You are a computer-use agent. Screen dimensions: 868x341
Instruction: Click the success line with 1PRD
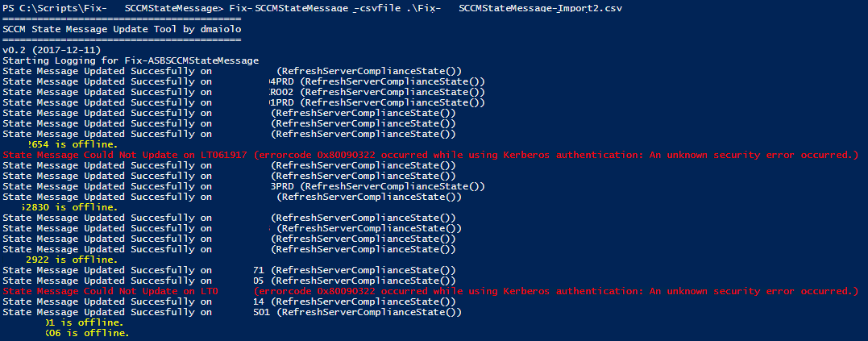243,102
